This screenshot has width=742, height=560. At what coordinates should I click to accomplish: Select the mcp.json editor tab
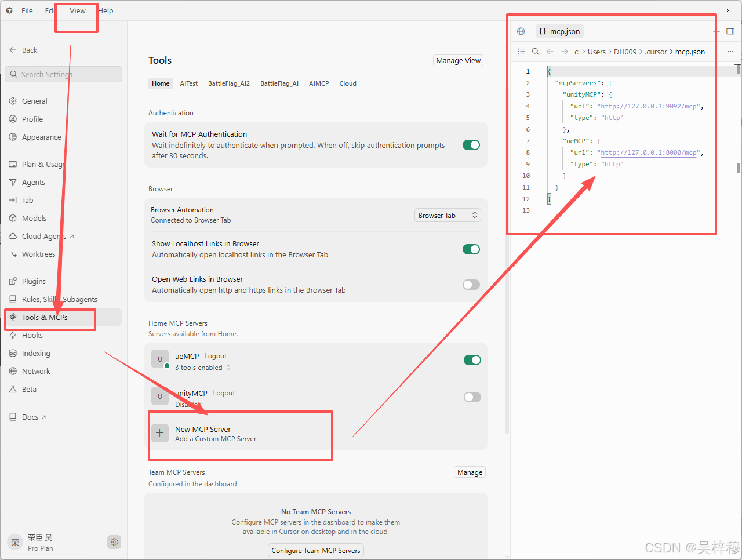pos(559,31)
